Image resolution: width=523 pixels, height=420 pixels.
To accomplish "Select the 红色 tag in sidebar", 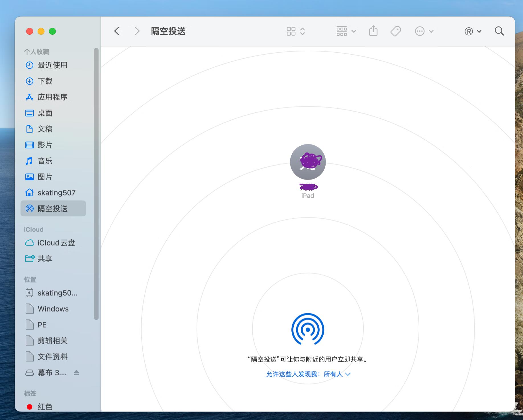I will [x=45, y=407].
